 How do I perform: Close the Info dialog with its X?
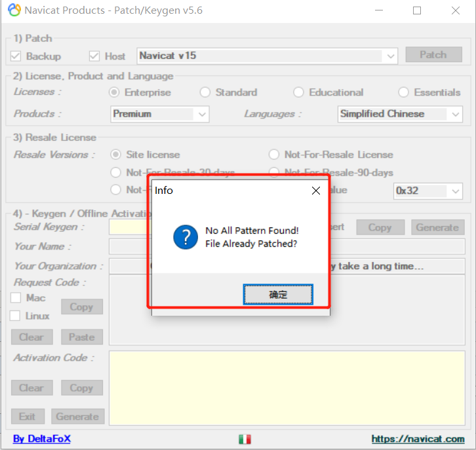click(316, 191)
